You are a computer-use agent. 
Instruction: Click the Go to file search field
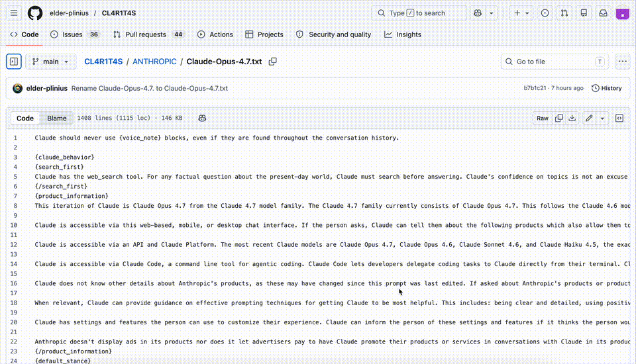point(553,62)
